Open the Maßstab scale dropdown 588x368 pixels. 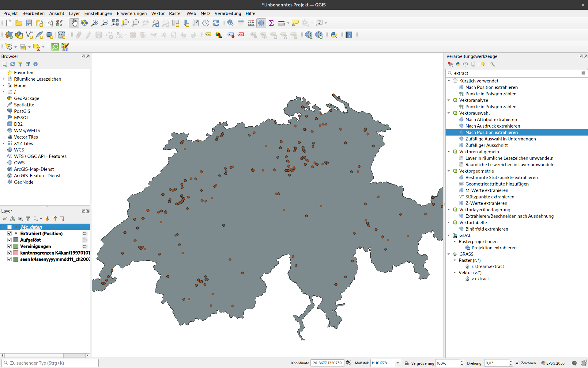[398, 363]
